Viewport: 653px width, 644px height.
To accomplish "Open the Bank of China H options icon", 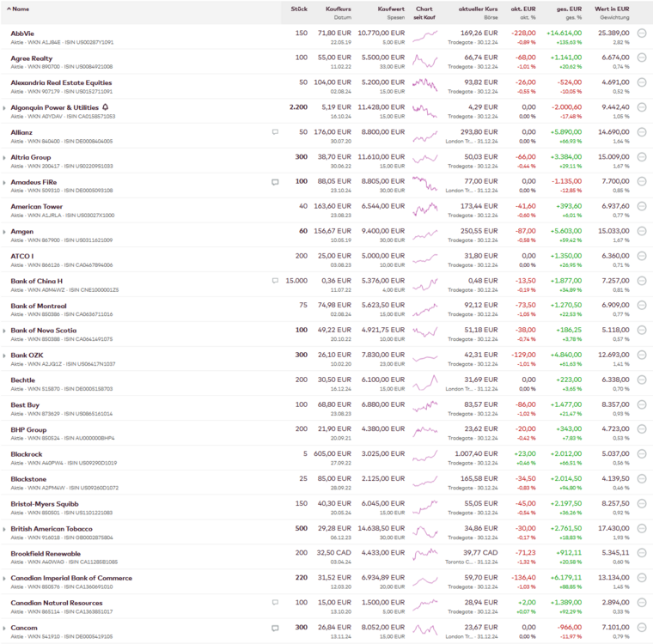I will point(642,281).
